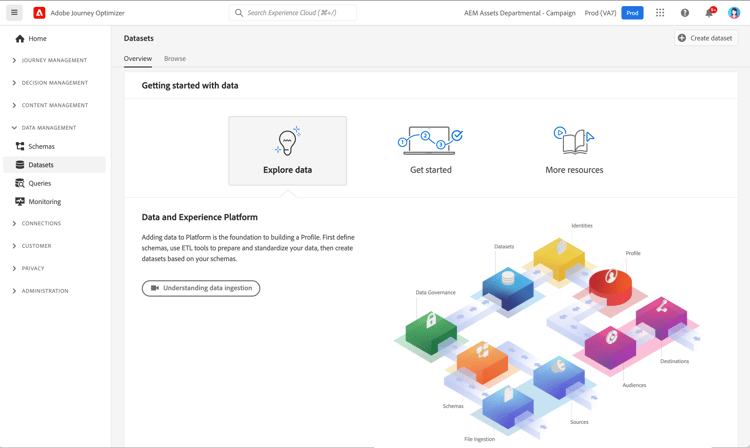The image size is (750, 448).
Task: Click the purple Audiences block in diagram
Action: pyautogui.click(x=610, y=348)
